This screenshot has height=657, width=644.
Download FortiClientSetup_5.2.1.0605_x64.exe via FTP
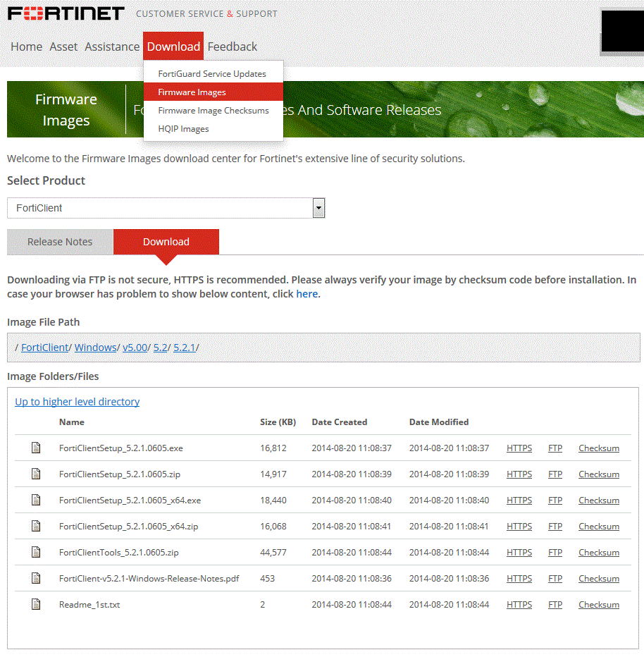pos(555,500)
